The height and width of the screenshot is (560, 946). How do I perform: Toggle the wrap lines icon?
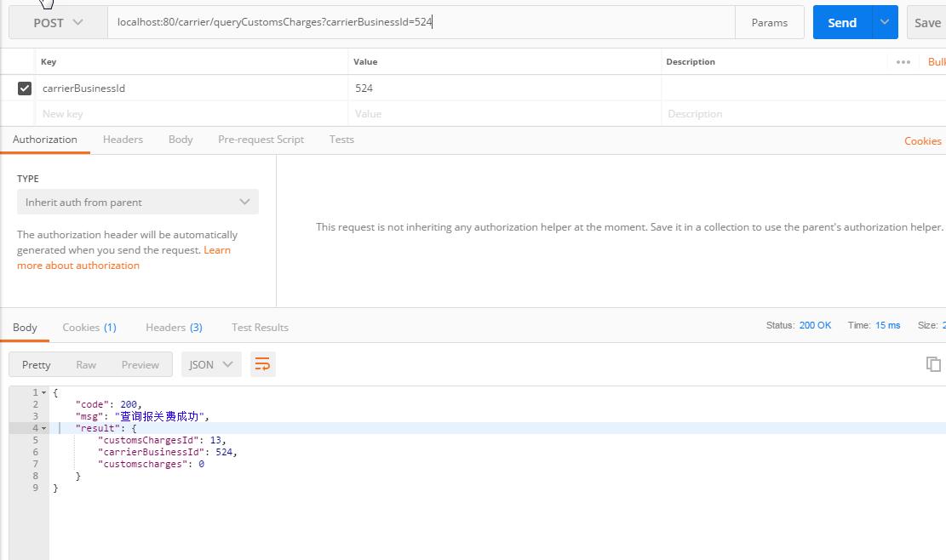click(262, 365)
